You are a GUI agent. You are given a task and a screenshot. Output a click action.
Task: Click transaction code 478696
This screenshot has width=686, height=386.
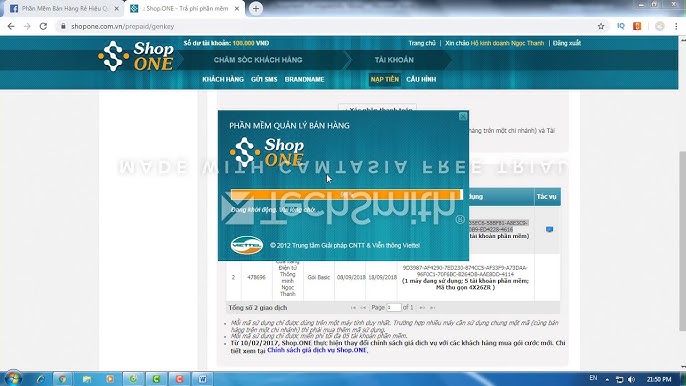(x=256, y=277)
